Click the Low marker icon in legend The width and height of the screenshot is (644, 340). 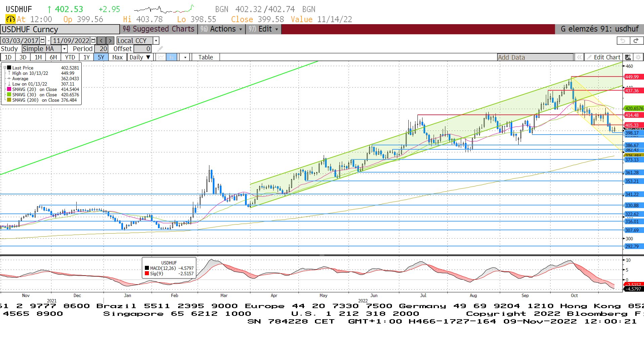(9, 84)
